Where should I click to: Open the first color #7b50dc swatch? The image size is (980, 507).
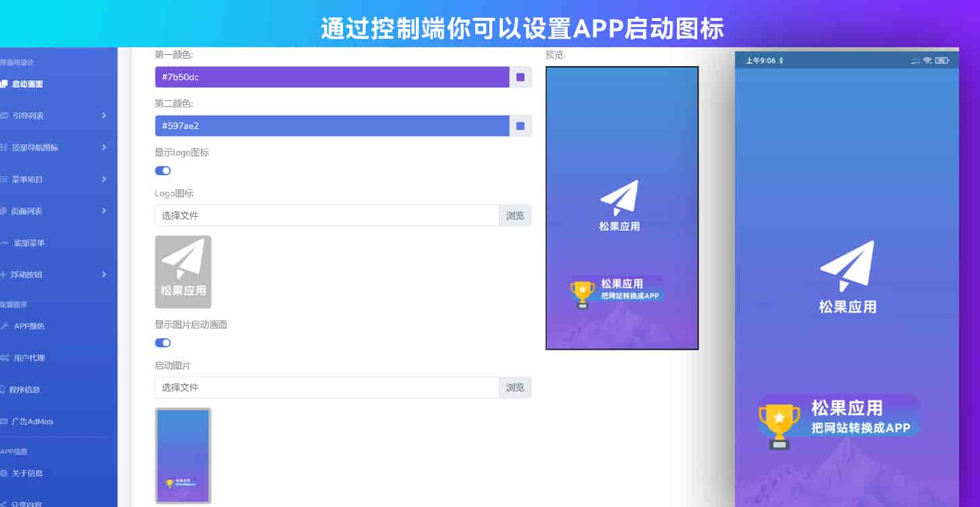coord(520,78)
